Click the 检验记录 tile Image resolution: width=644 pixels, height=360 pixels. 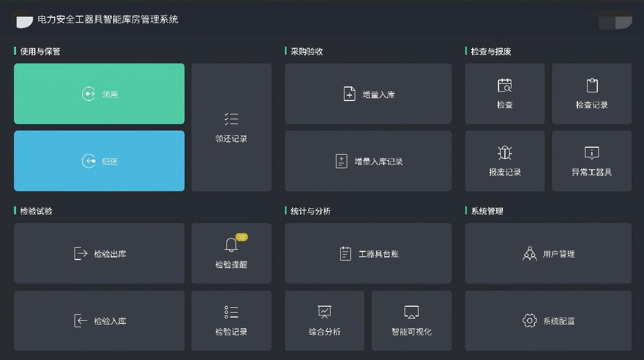(x=231, y=320)
